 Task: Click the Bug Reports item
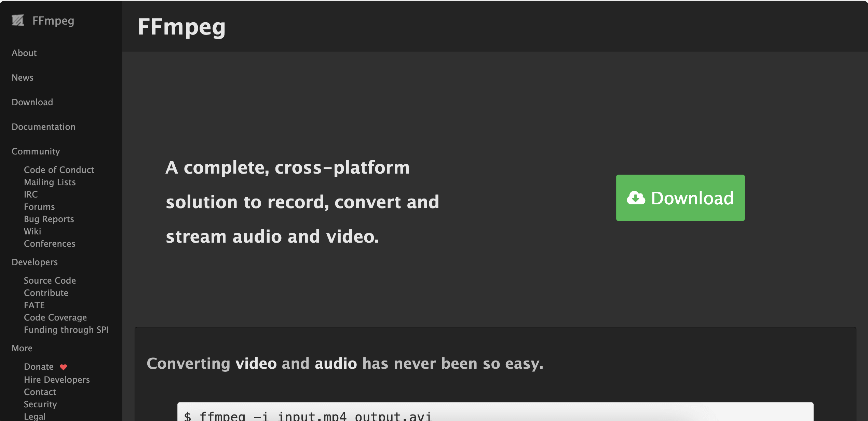tap(49, 218)
